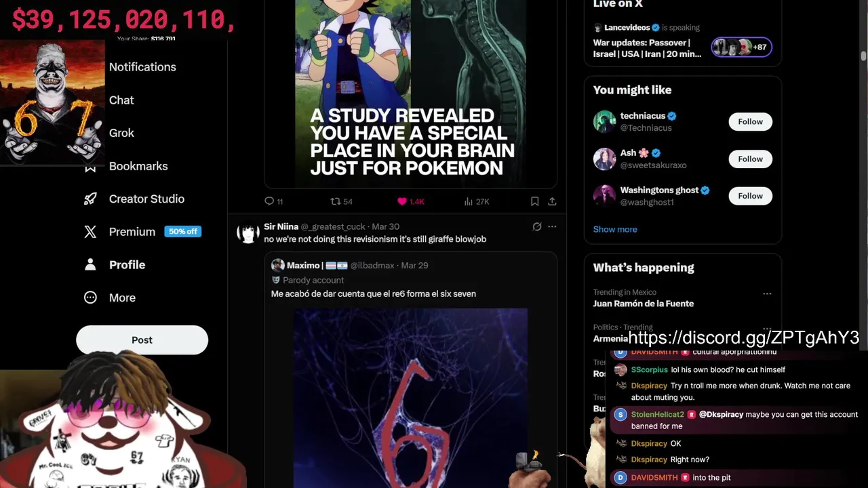
Task: Expand the More sidebar menu
Action: [x=122, y=298]
